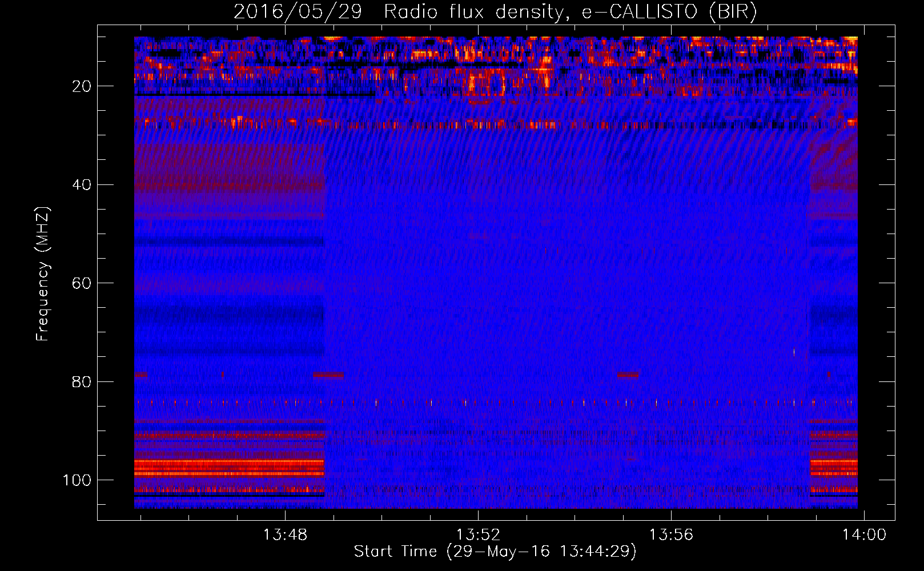Click the "13:52" time tick label
Screen dimensions: 924x571
coord(478,535)
